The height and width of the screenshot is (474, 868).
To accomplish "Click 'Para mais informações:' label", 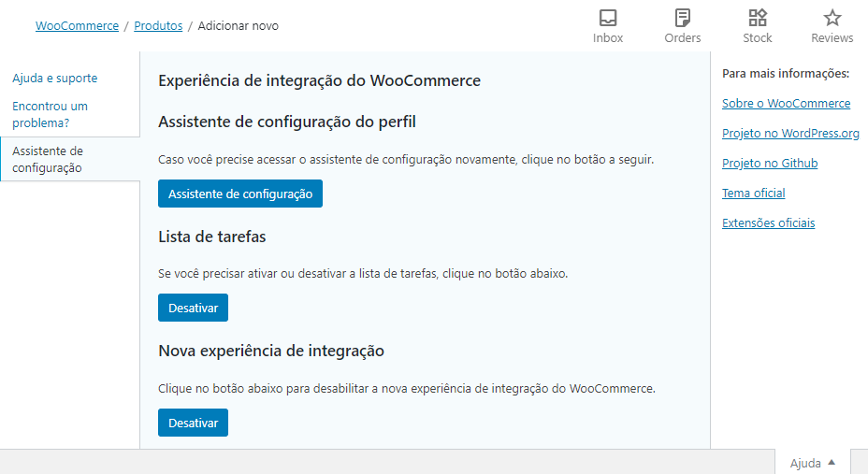I will pos(786,74).
